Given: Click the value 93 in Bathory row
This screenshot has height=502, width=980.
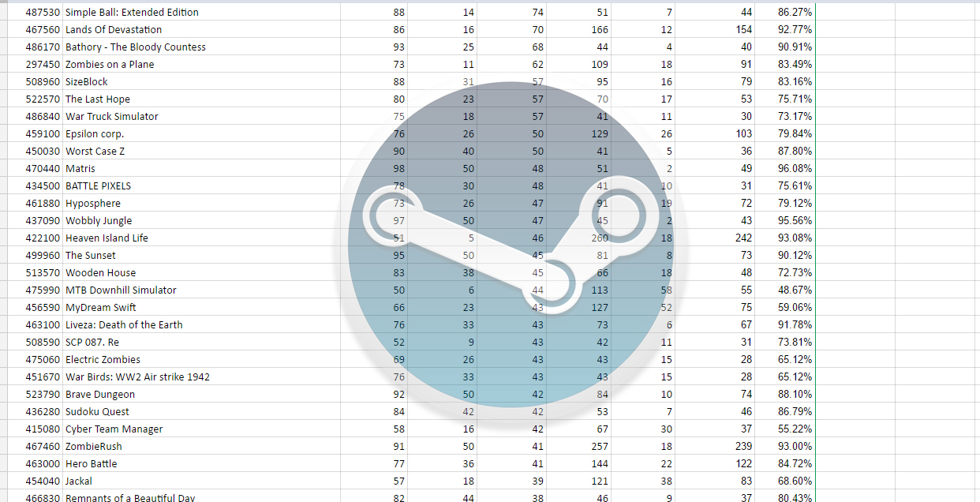Looking at the screenshot, I should tap(375, 47).
